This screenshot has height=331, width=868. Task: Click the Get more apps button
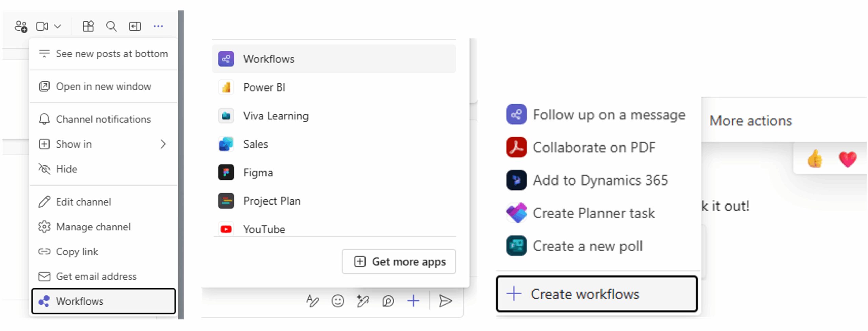pyautogui.click(x=399, y=261)
